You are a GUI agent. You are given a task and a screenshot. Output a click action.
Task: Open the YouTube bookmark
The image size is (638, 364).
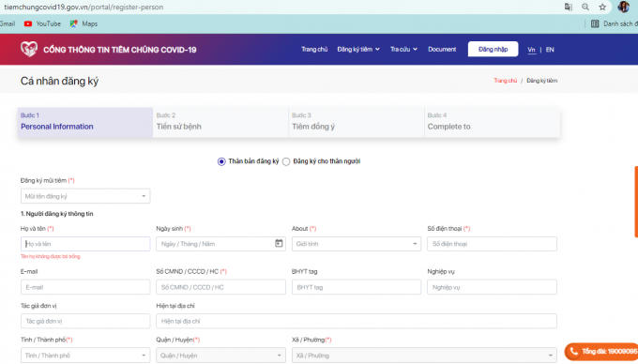point(42,23)
